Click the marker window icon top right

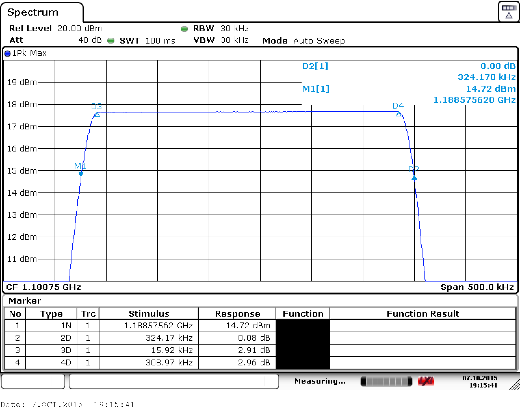pos(508,12)
